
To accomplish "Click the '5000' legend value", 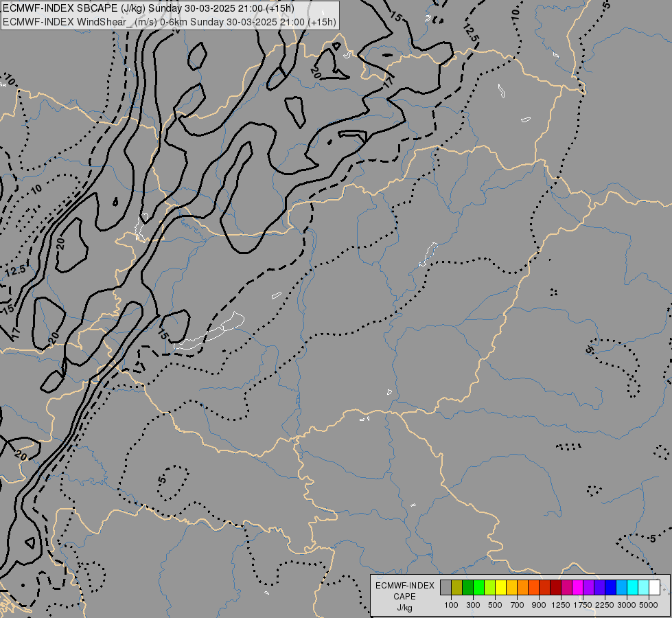I will pos(649,605).
